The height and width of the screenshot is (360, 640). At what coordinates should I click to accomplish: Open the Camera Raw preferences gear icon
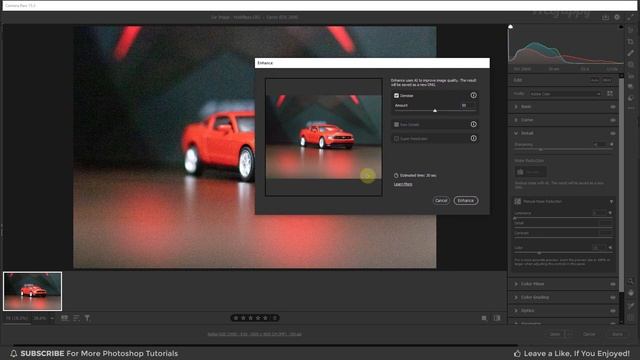(617, 17)
